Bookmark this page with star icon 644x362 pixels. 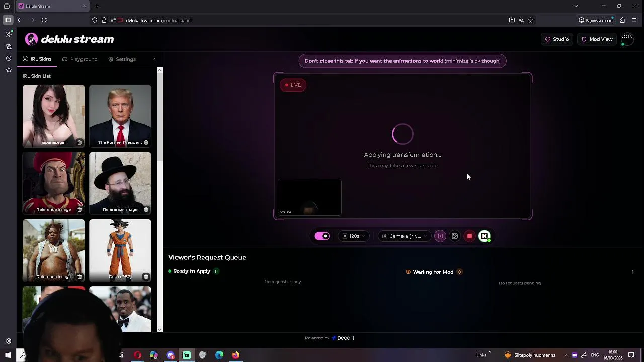click(x=530, y=20)
